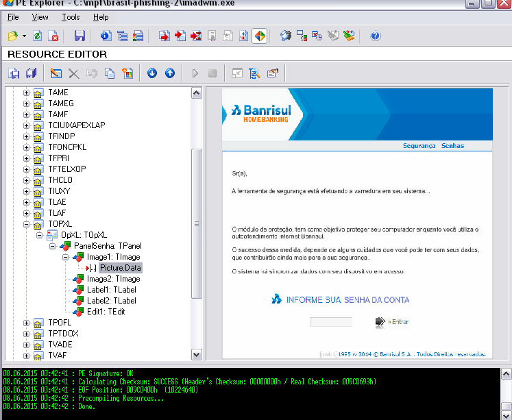Click the save resource icon in Resource Editor toolbar
This screenshot has width=512, height=420.
click(14, 73)
